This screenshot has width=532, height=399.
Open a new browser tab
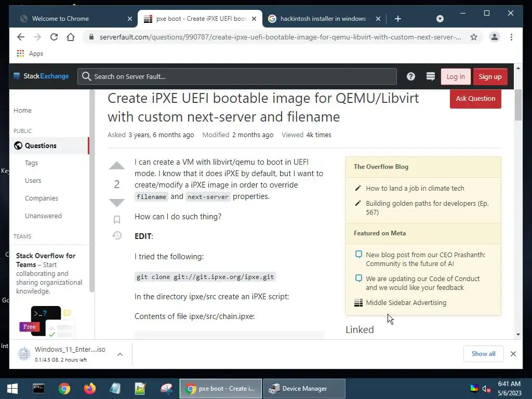click(398, 19)
